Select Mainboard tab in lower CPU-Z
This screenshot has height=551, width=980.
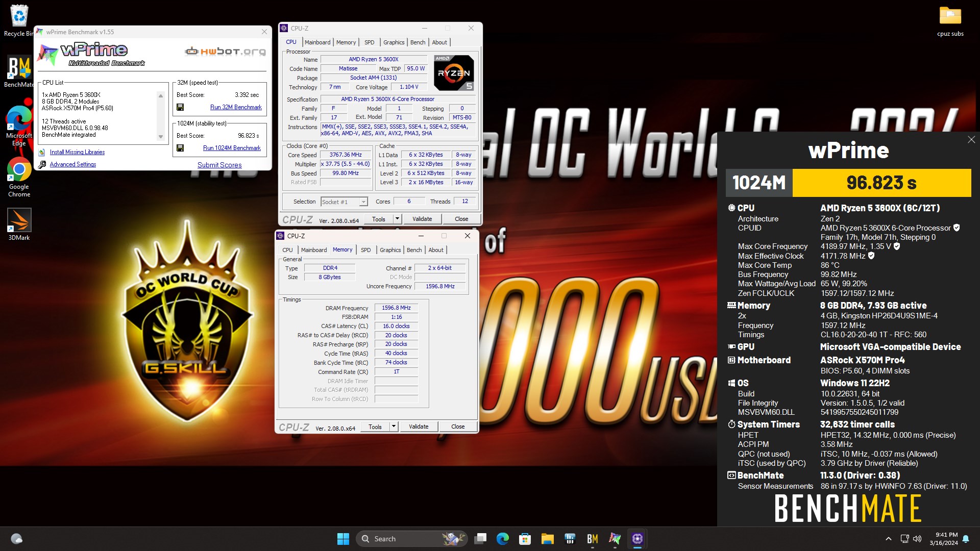point(314,250)
